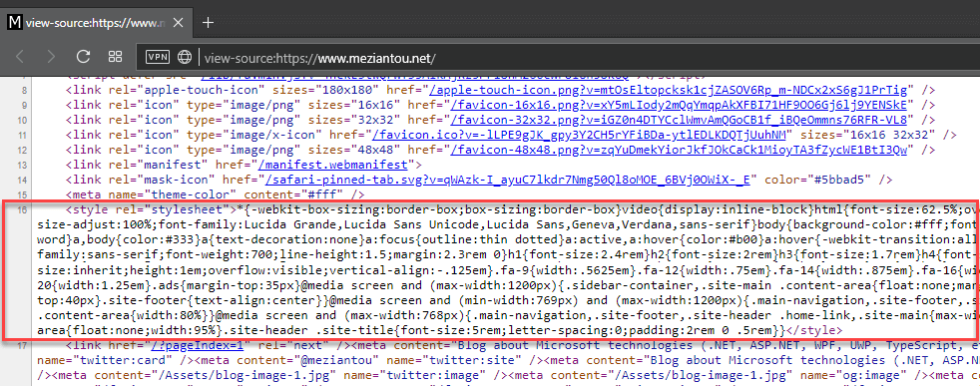Viewport: 980px width, 386px height.
Task: Open the favicon-16x16.png link
Action: coord(680,105)
